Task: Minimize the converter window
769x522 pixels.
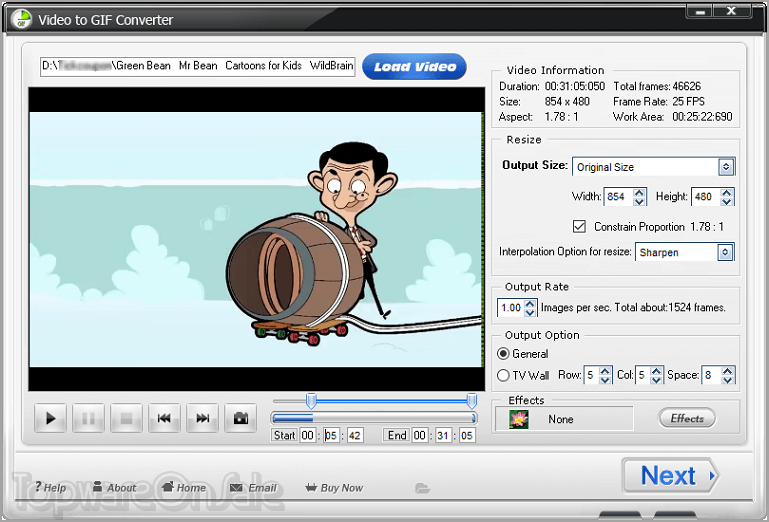Action: tap(700, 10)
